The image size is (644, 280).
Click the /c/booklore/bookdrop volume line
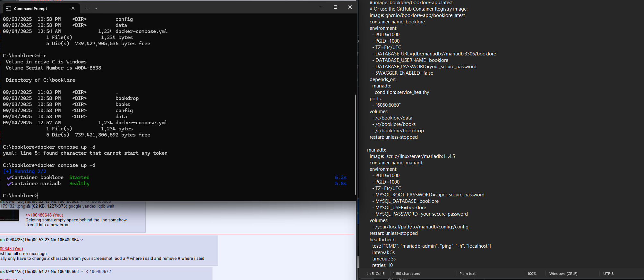398,131
